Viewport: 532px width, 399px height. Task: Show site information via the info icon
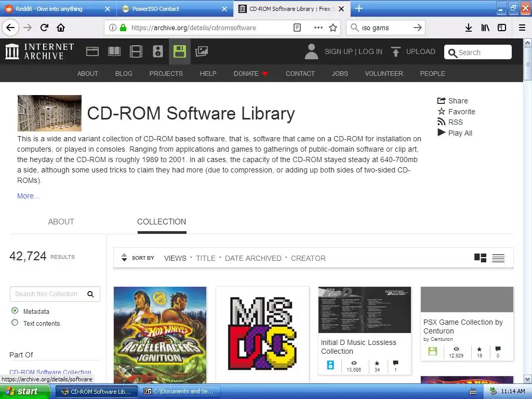click(x=113, y=28)
